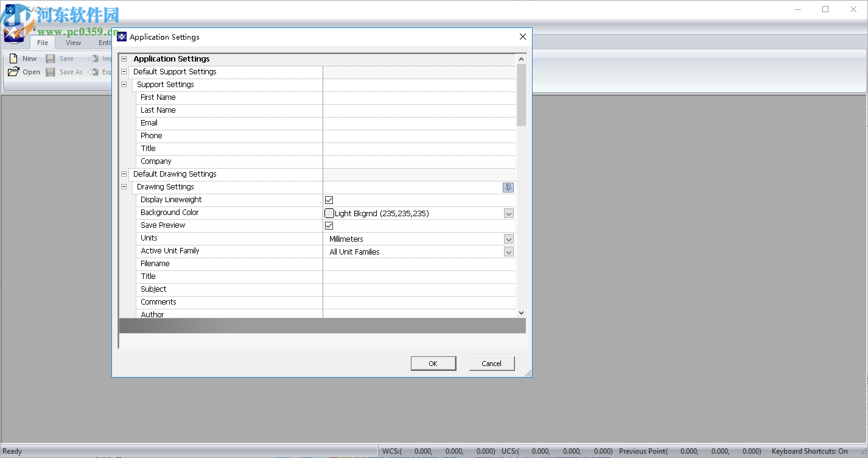
Task: Close the Application Settings dialog
Action: click(522, 37)
